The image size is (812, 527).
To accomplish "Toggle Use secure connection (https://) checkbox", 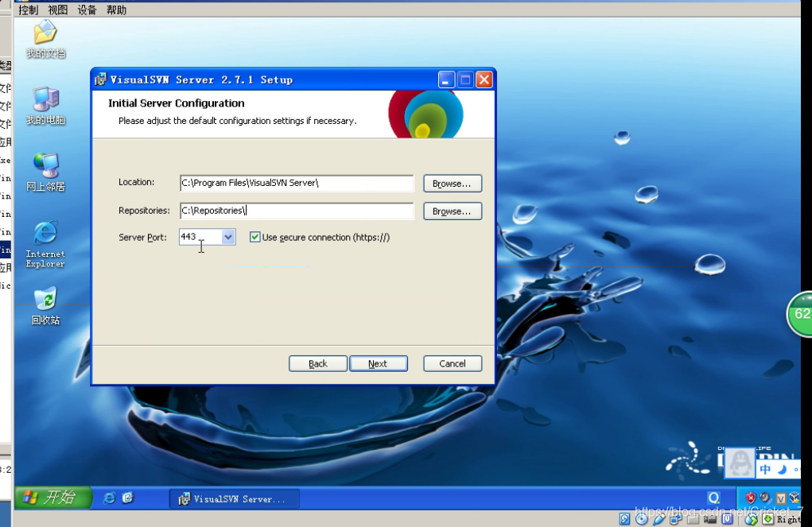I will (x=254, y=237).
